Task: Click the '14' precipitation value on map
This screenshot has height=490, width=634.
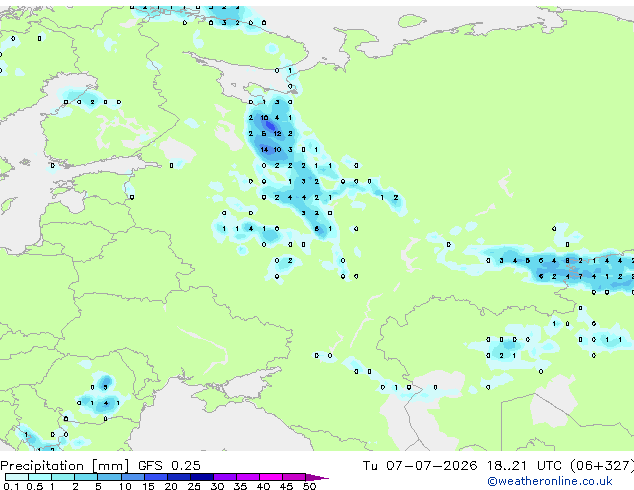Action: pos(264,150)
